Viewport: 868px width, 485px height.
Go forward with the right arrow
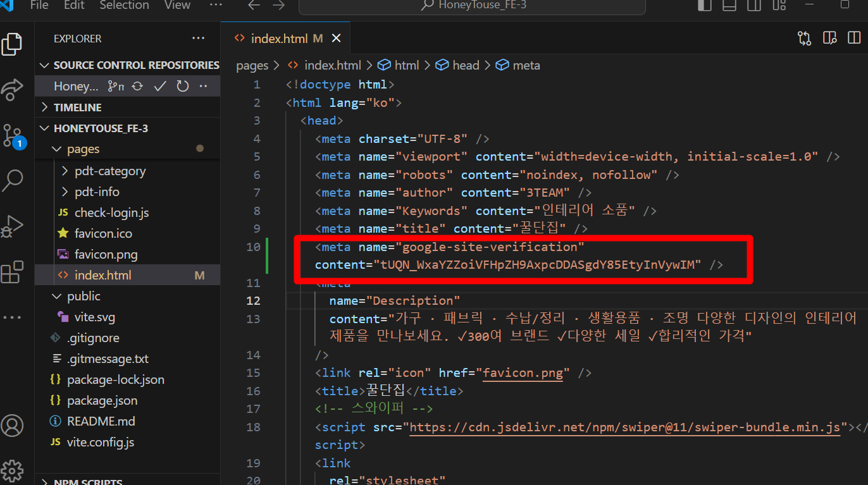click(x=278, y=5)
